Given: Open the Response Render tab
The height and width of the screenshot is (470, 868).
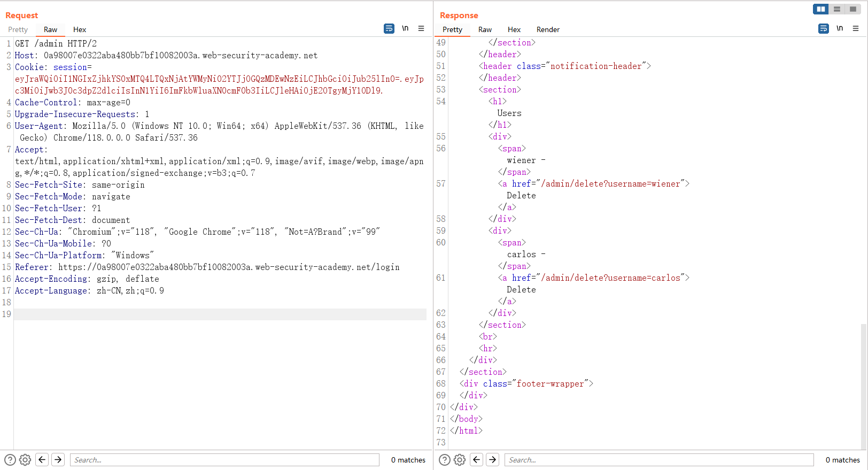Looking at the screenshot, I should [548, 29].
